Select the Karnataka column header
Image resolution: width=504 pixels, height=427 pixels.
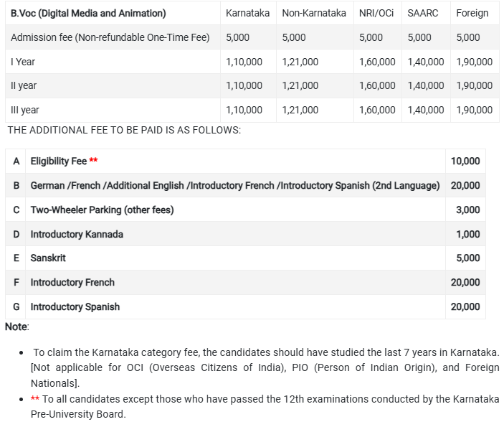[247, 13]
